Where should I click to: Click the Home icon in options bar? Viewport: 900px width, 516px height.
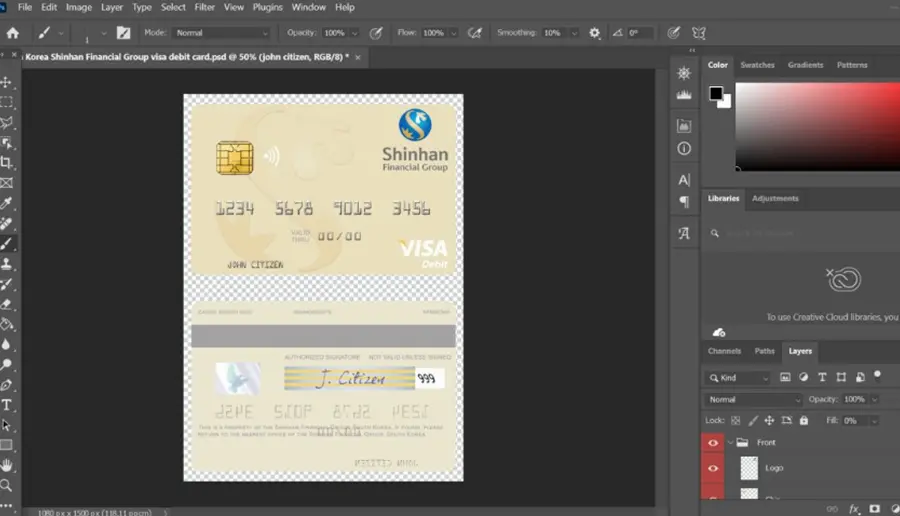coord(13,33)
